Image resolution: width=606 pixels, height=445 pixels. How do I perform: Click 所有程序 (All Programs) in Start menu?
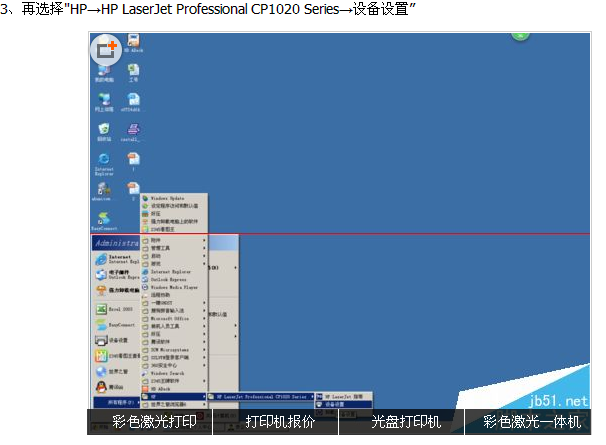[117, 402]
